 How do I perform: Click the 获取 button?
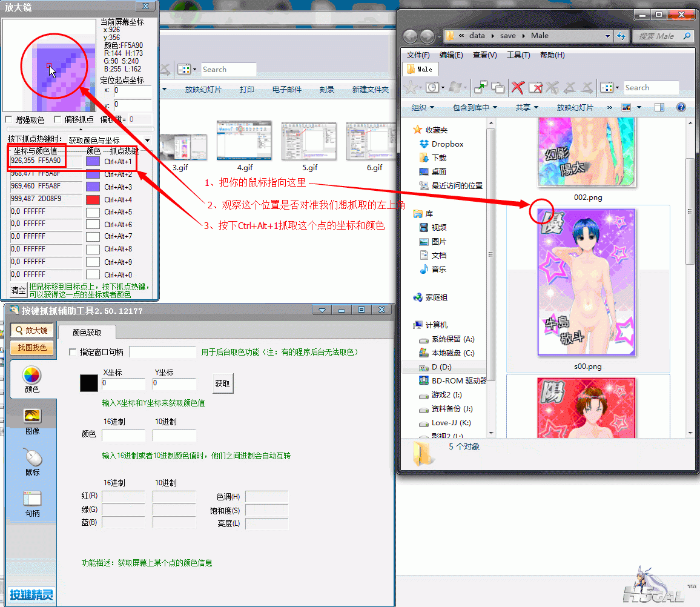pos(222,383)
